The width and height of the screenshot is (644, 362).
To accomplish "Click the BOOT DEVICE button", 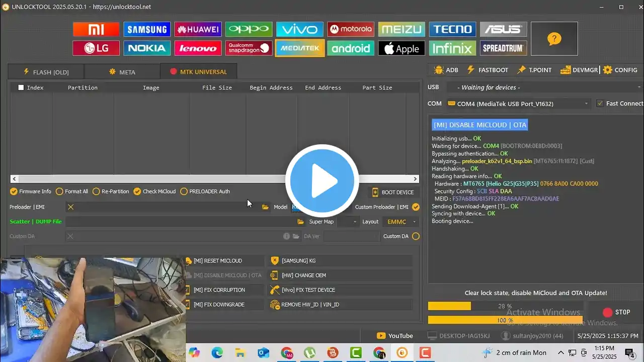I will tap(393, 193).
